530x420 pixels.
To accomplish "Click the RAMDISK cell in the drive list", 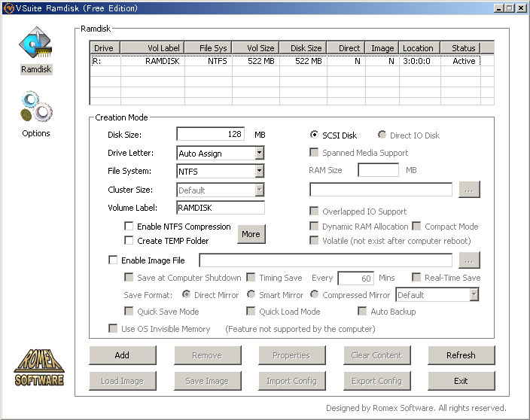I will [x=163, y=61].
